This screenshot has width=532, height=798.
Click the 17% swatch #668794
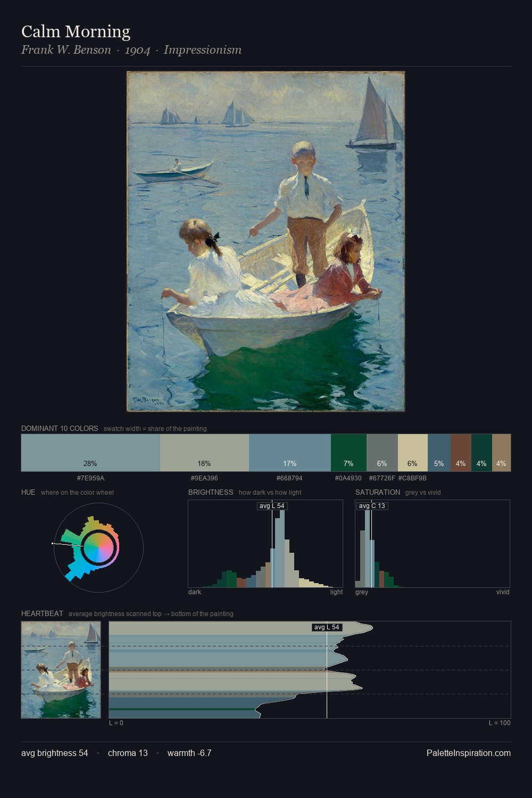click(x=290, y=453)
